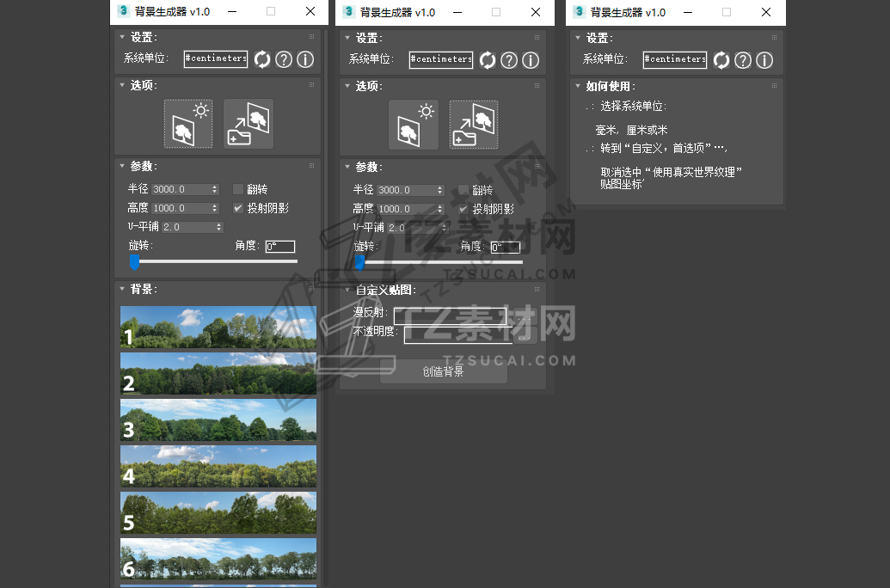Screen dimensions: 890x588
Task: Minimize the left 背景生成器 window
Action: [x=232, y=11]
